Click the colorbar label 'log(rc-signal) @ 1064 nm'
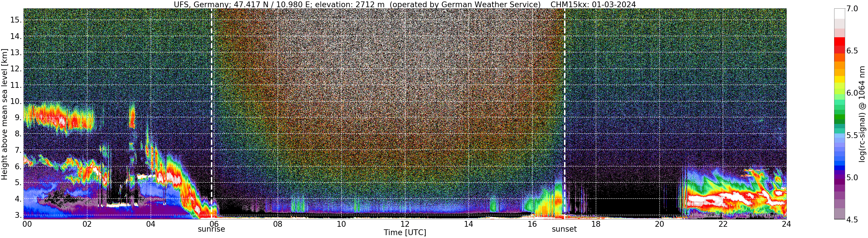Image resolution: width=868 pixels, height=238 pixels. (x=862, y=114)
